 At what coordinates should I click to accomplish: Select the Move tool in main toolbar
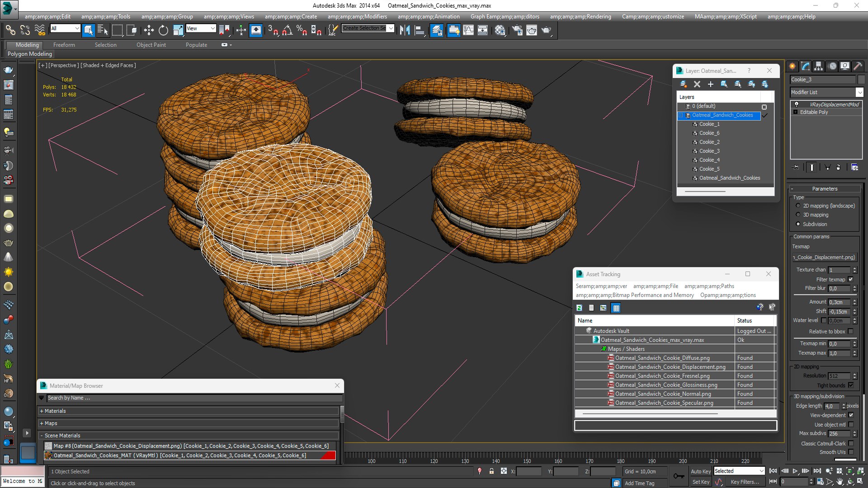pyautogui.click(x=149, y=30)
